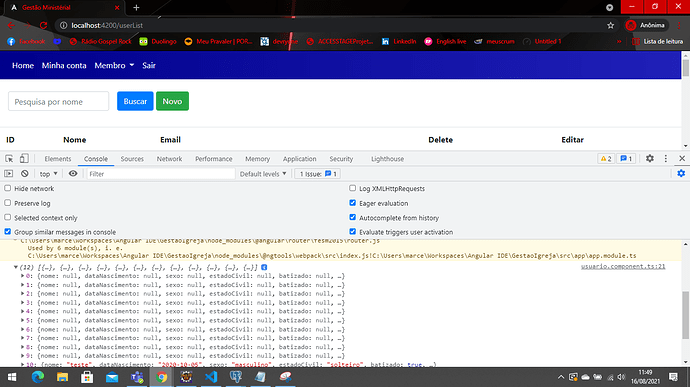Open the Default levels dropdown
This screenshot has width=690, height=387.
(x=263, y=174)
